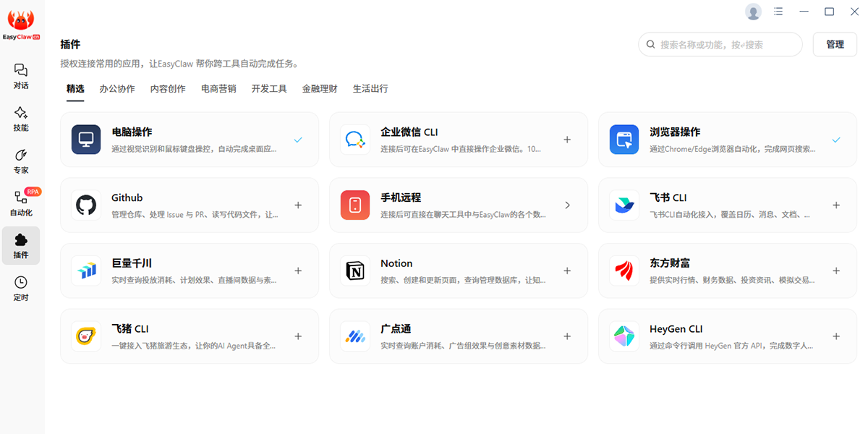Add the 东方财富 plugin with plus

pos(836,271)
